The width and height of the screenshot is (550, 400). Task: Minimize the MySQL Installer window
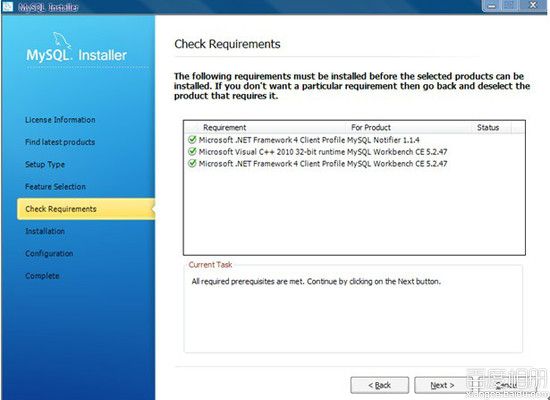492,6
